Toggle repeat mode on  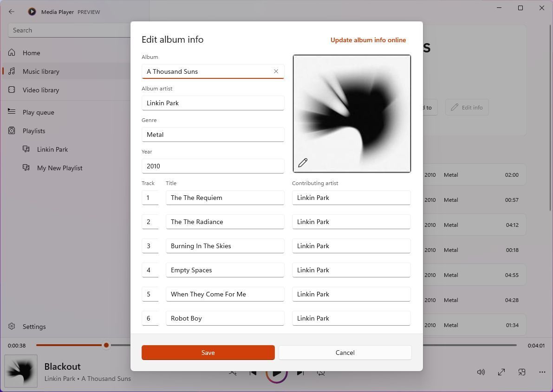click(x=321, y=372)
